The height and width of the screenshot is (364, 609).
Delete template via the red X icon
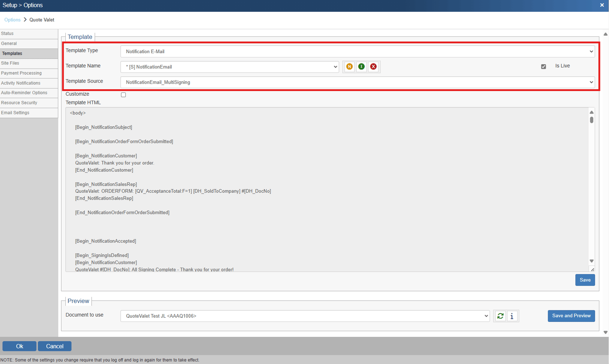coord(374,67)
